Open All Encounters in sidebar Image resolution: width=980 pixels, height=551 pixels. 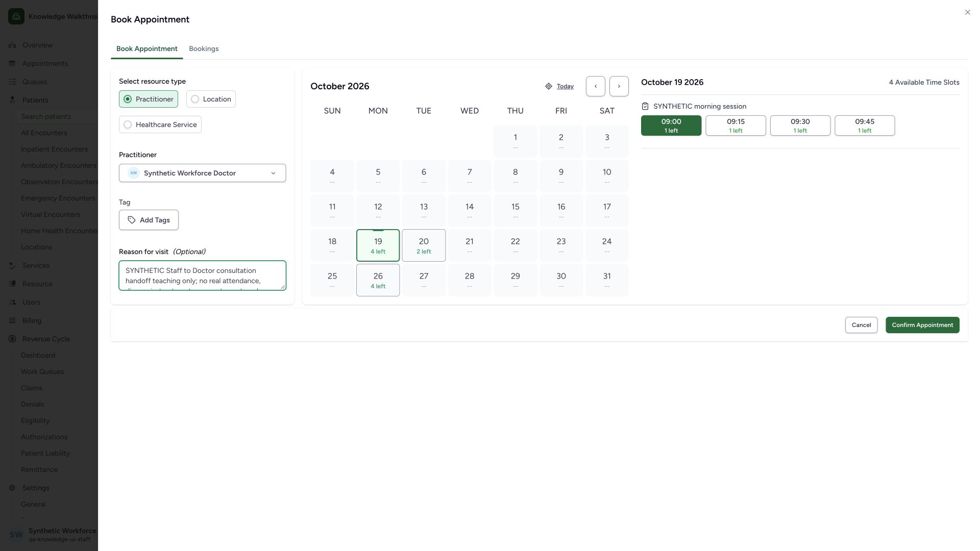click(x=44, y=133)
